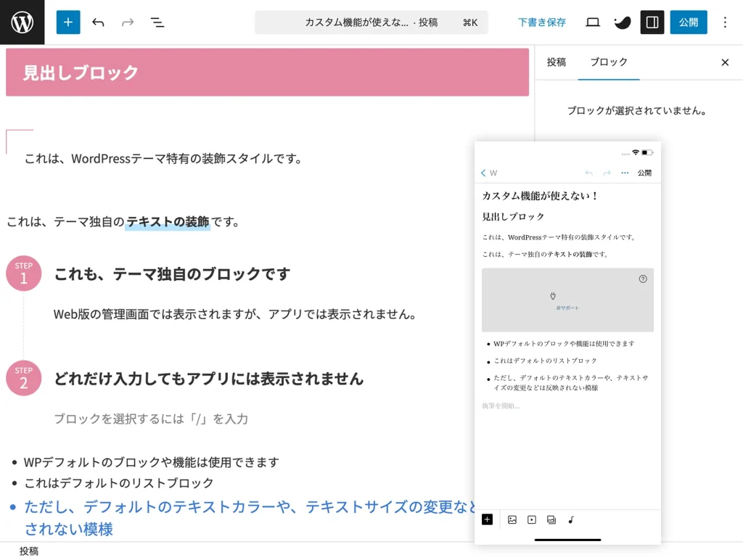Open the mobile app three-dot menu
Screen dimensions: 743x560
(625, 173)
